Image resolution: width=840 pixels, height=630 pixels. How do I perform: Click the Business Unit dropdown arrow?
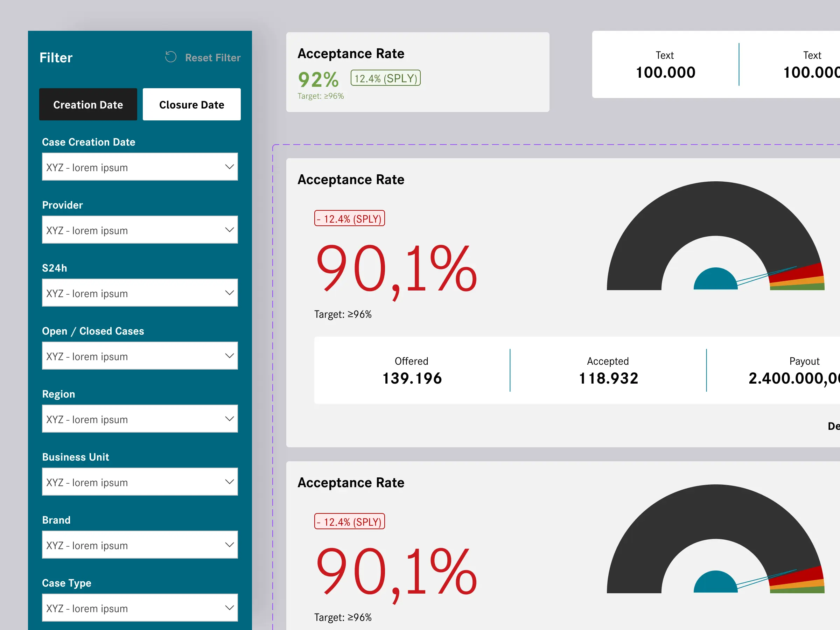(229, 482)
